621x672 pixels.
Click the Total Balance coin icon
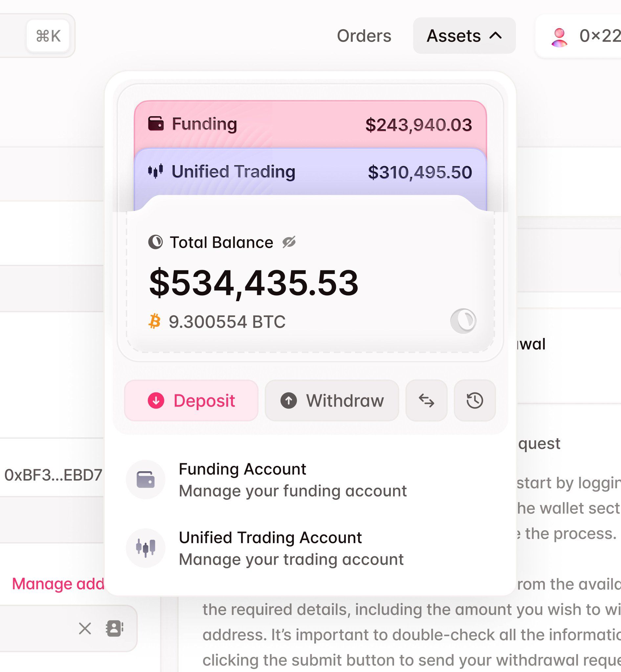pos(156,242)
